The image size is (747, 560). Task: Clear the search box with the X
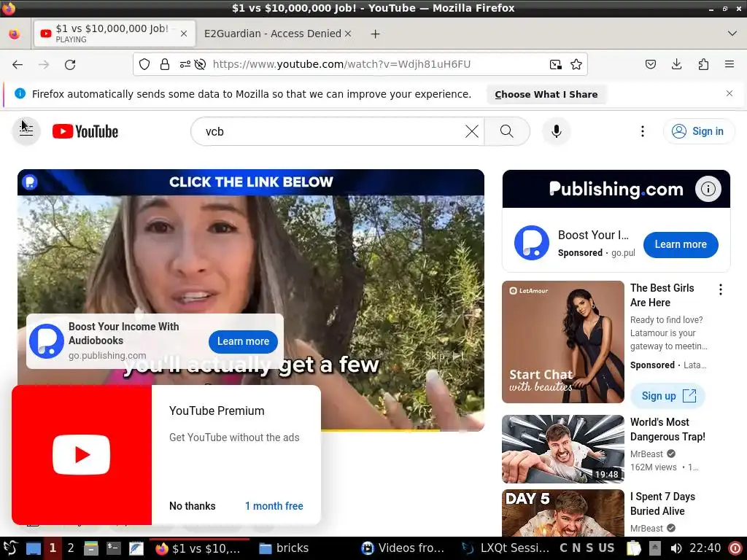point(472,131)
